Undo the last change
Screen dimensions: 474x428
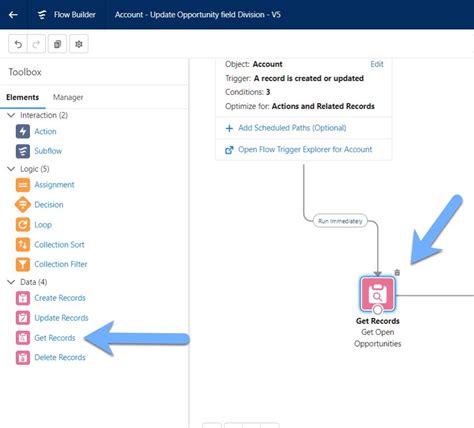(18, 44)
